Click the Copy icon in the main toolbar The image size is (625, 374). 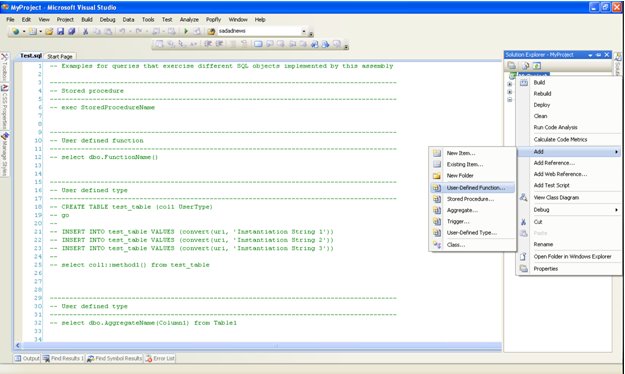97,31
